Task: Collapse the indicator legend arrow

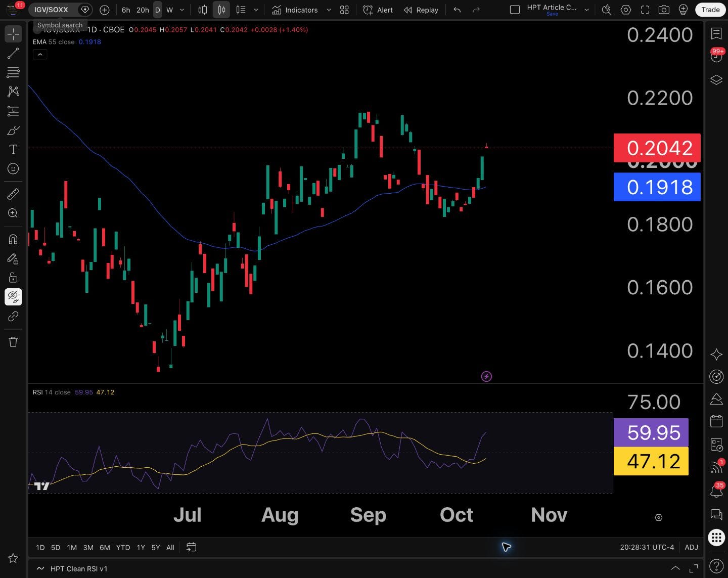Action: coord(40,54)
